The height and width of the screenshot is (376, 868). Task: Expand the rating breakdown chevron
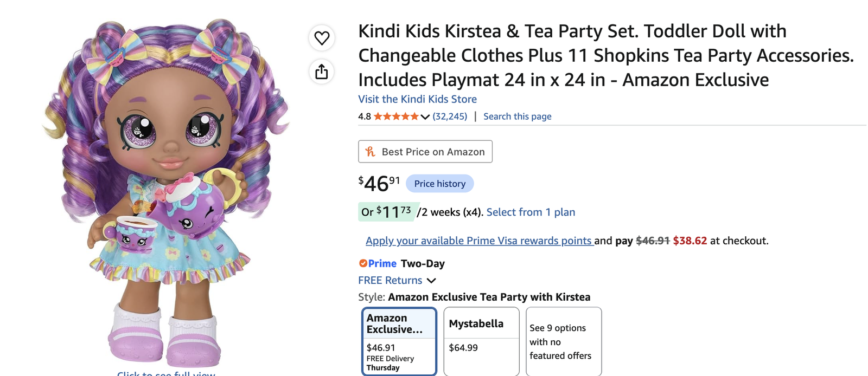[425, 116]
